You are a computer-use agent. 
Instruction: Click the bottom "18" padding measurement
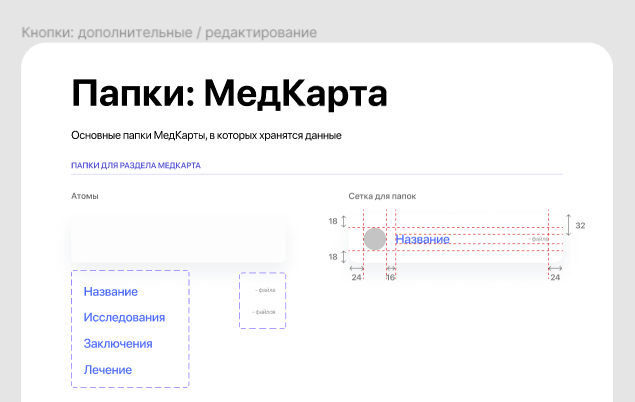[x=333, y=257]
